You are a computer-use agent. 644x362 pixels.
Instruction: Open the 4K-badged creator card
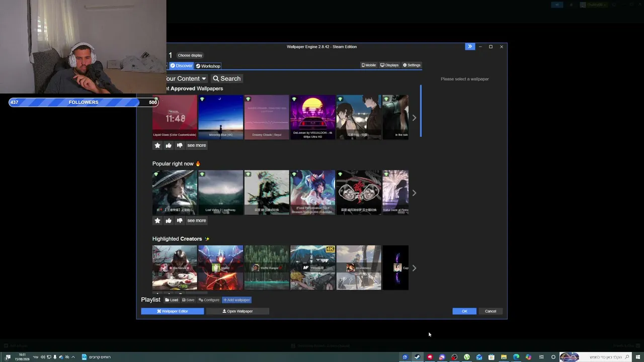pos(312,267)
